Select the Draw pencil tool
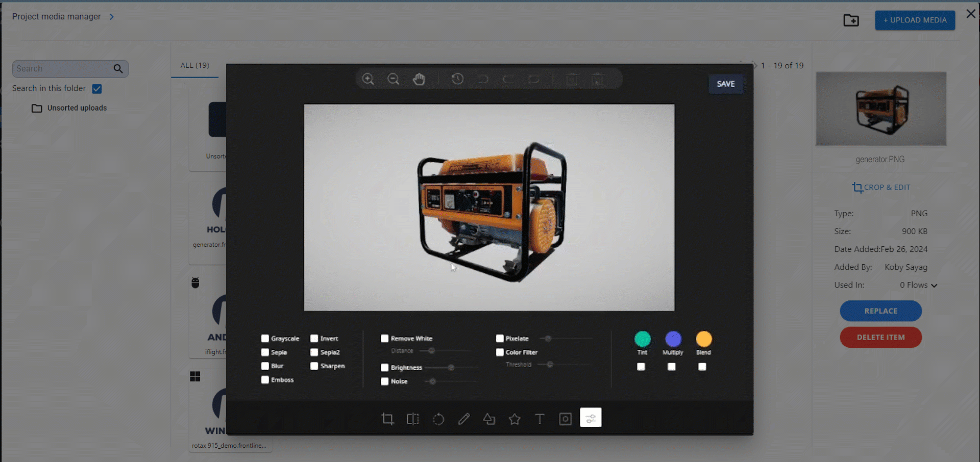 point(464,419)
